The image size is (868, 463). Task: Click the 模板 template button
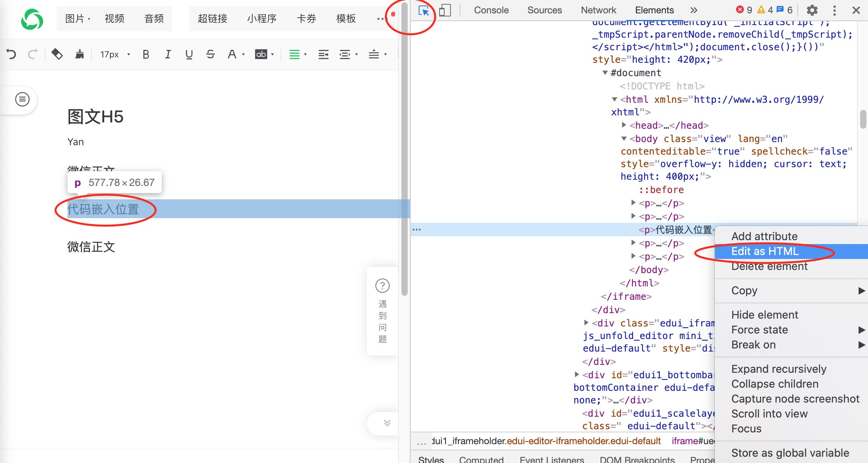coord(346,18)
